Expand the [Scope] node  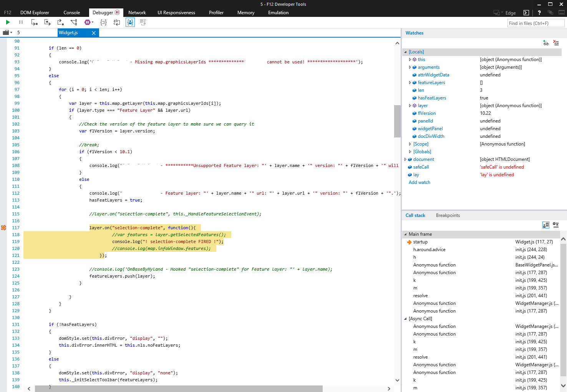410,144
